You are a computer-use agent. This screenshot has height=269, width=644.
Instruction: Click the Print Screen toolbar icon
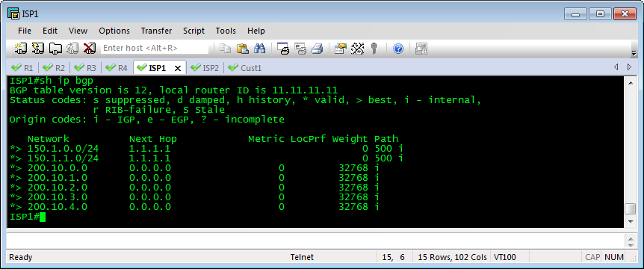[283, 48]
